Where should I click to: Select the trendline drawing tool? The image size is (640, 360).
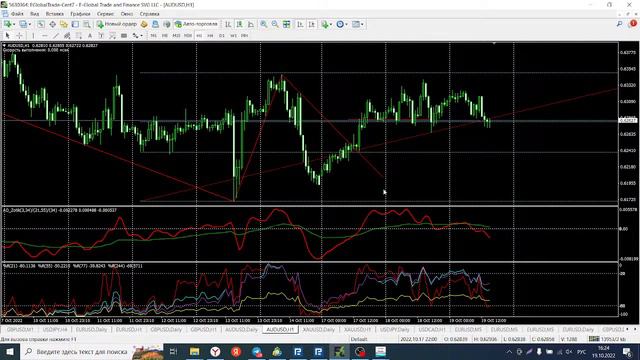[x=56, y=36]
